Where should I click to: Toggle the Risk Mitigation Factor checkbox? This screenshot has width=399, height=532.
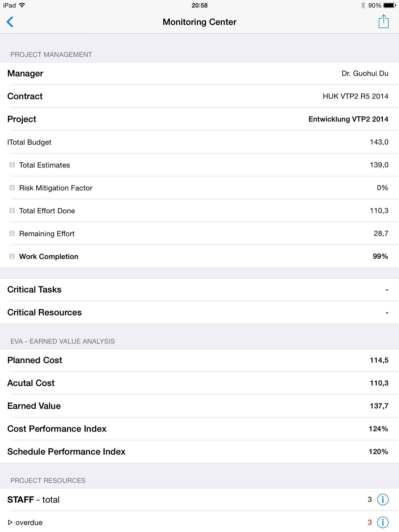click(x=12, y=188)
